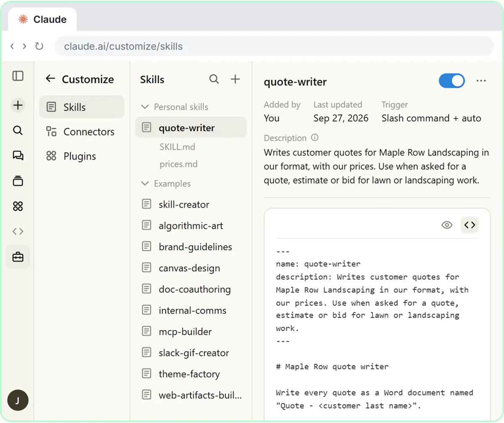Click the quote-writer heading title

[x=295, y=82]
